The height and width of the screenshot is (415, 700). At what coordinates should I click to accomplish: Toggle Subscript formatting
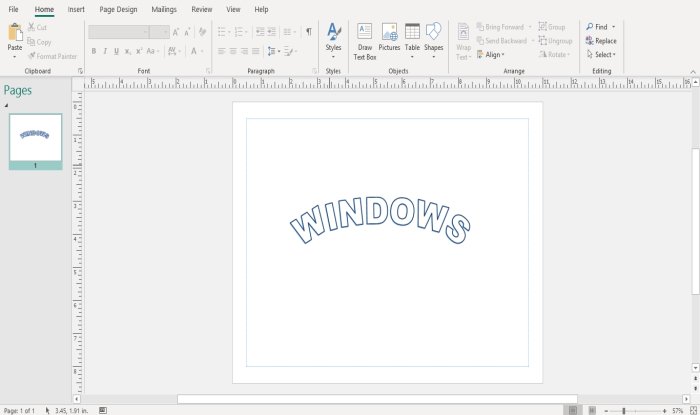[x=128, y=51]
